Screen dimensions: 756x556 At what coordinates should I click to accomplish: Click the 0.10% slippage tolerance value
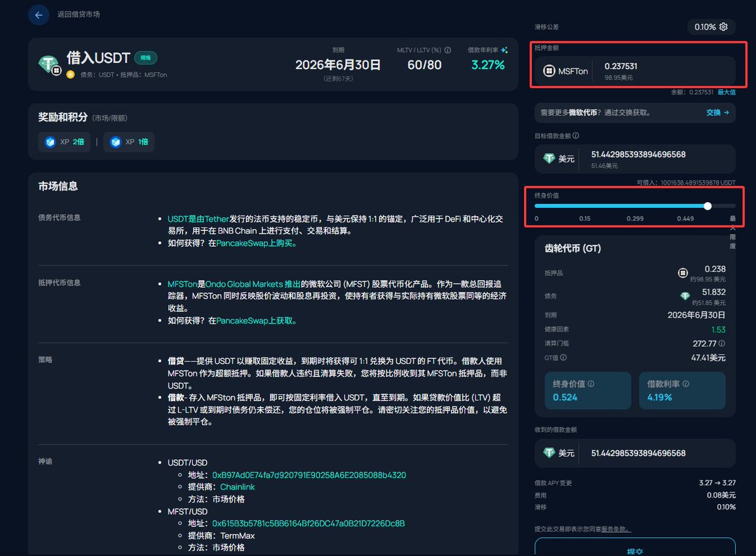705,27
